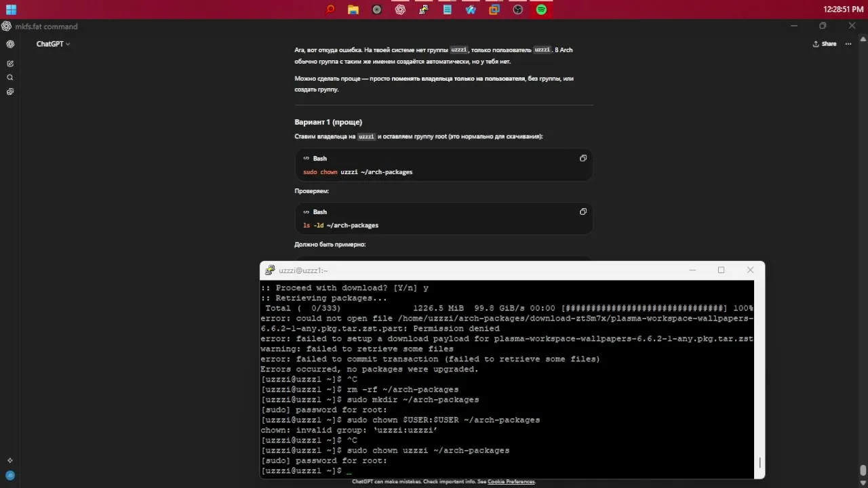Click 'Bash' label of ls code block

point(319,211)
